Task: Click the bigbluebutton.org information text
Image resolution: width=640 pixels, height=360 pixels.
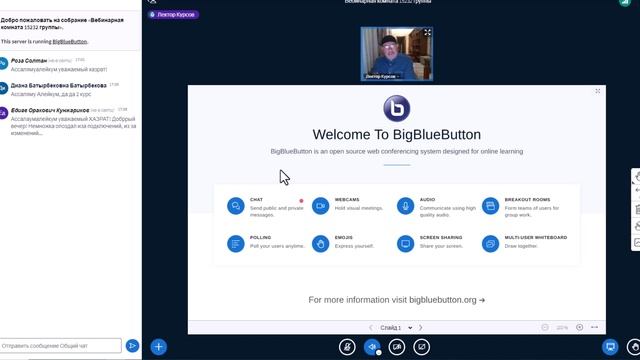Action: pos(396,300)
